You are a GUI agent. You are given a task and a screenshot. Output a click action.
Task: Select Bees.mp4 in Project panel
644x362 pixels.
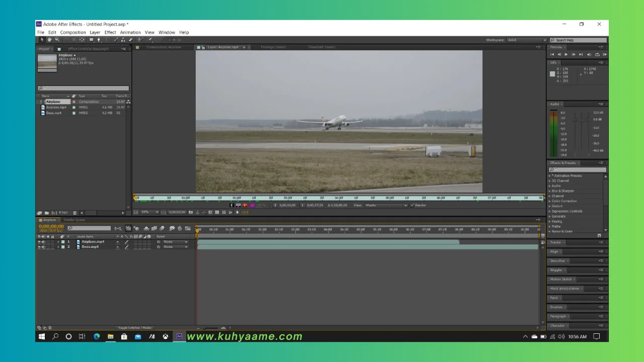pyautogui.click(x=53, y=113)
